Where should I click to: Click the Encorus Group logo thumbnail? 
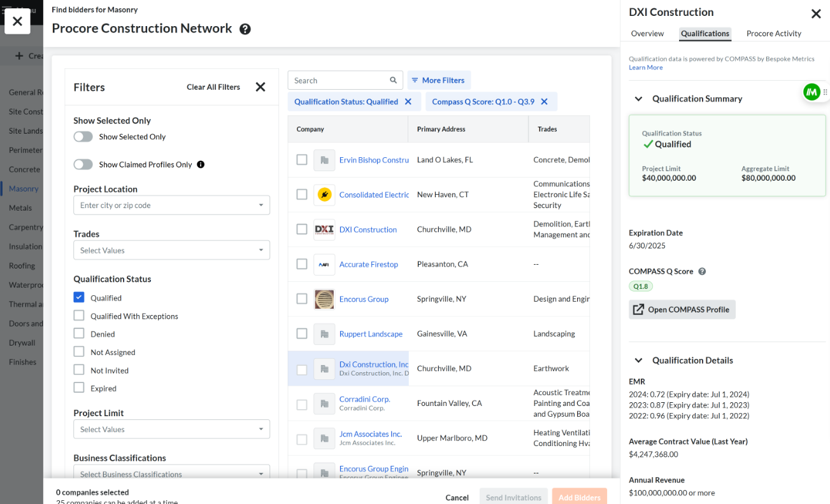pos(324,299)
